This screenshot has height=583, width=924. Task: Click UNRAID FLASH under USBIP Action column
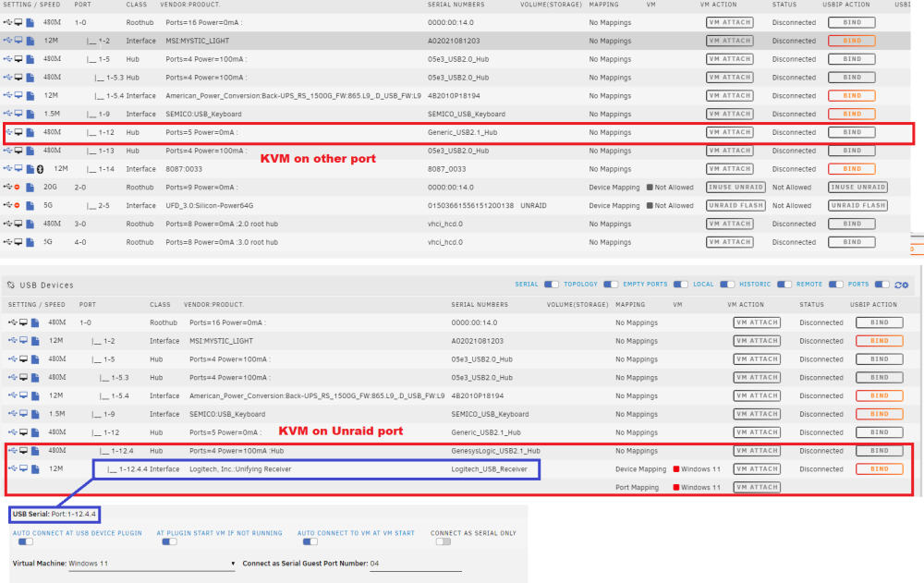(858, 205)
